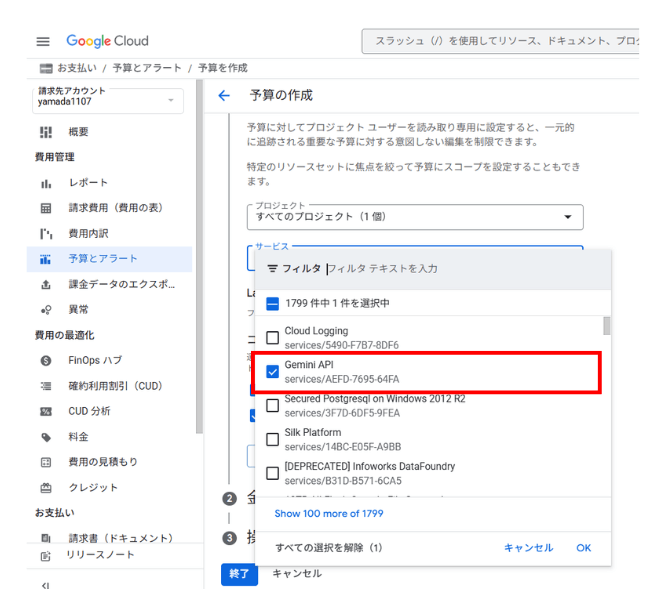Click the Show 100 more of 1799 link
The height and width of the screenshot is (589, 661).
328,514
